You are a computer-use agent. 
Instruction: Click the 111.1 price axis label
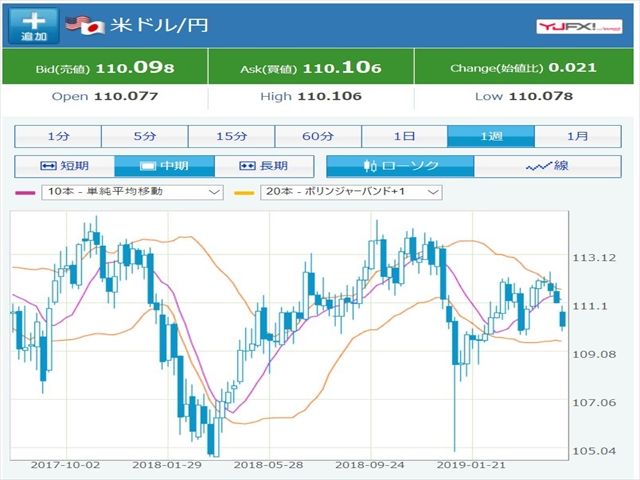(x=589, y=306)
